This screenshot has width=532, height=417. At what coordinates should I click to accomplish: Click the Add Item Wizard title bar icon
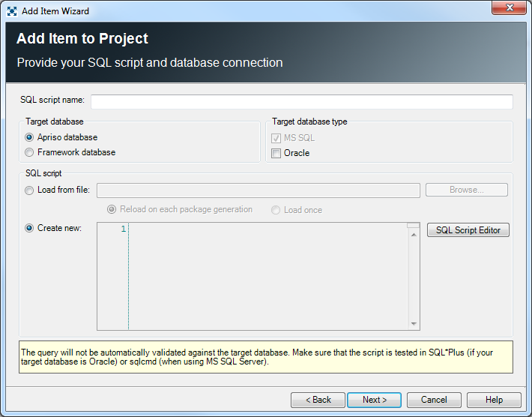[12, 11]
